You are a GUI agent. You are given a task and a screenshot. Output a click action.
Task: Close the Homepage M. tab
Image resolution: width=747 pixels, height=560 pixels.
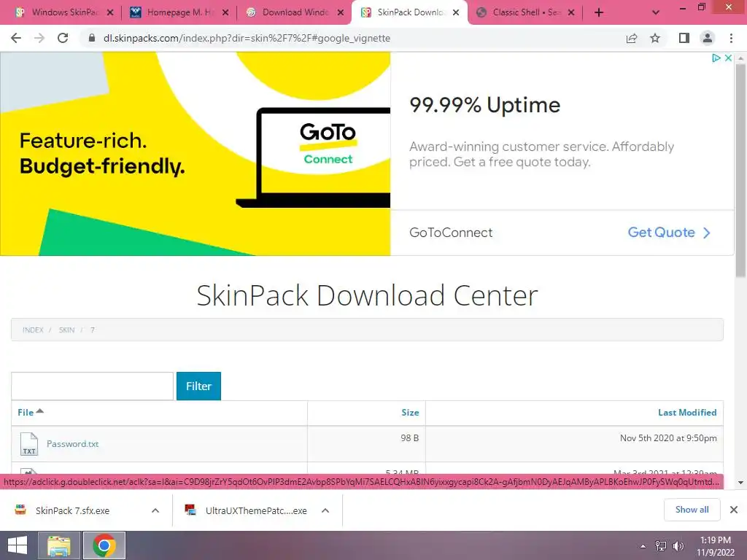[x=225, y=13]
